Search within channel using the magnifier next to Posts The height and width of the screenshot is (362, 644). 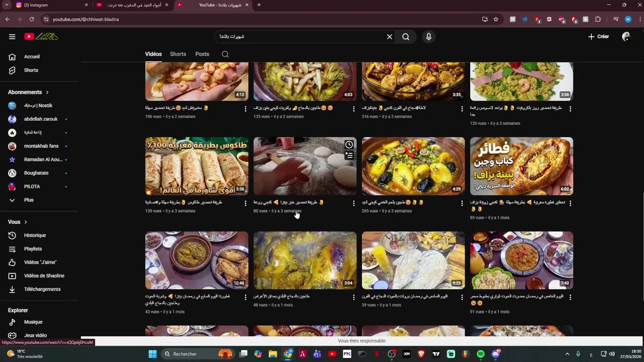click(225, 54)
